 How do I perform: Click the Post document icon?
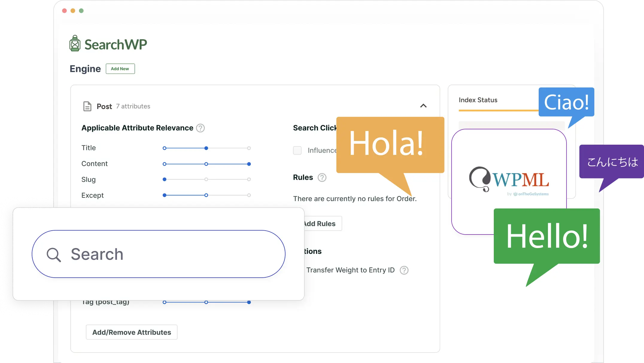tap(87, 106)
